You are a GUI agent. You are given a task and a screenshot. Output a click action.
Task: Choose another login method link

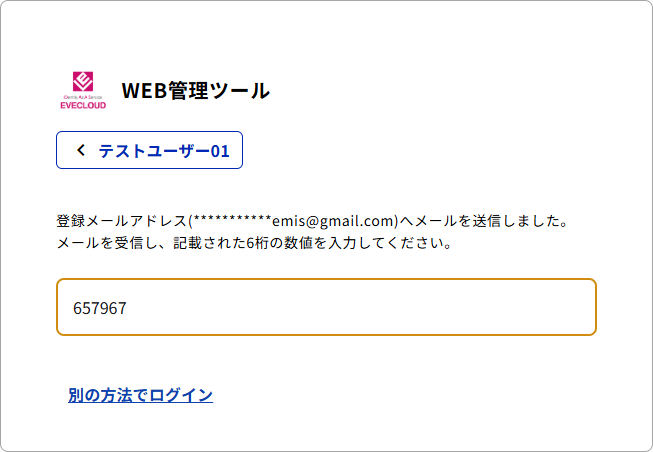coord(140,395)
